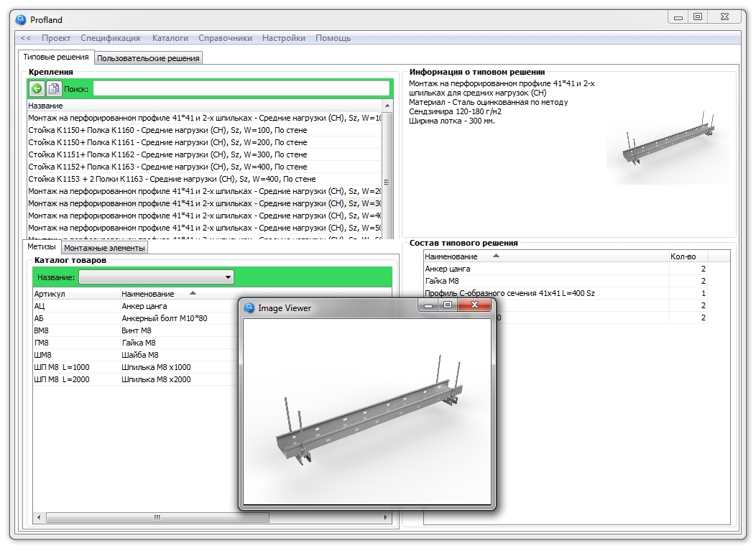
Task: Click the Profland app icon in title bar
Action: click(x=21, y=20)
